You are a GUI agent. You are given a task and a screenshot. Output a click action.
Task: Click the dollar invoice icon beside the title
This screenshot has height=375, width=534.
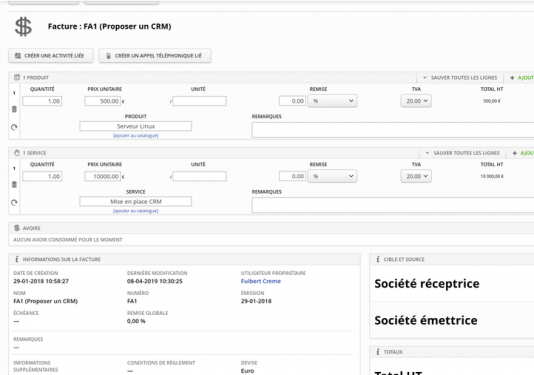(x=23, y=27)
